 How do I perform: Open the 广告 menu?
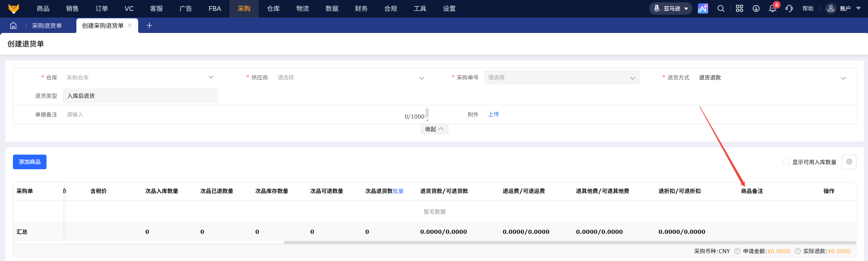coord(186,8)
